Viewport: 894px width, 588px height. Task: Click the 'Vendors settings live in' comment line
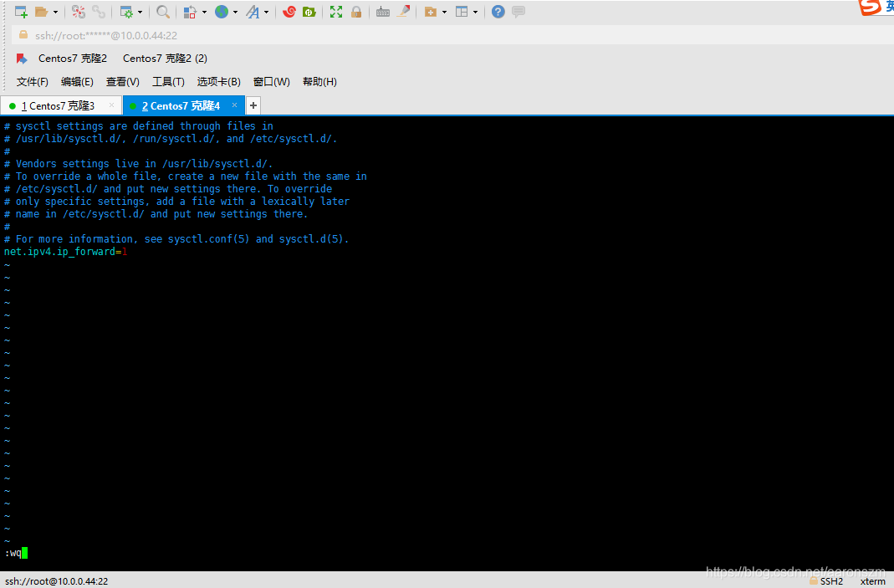tap(138, 164)
